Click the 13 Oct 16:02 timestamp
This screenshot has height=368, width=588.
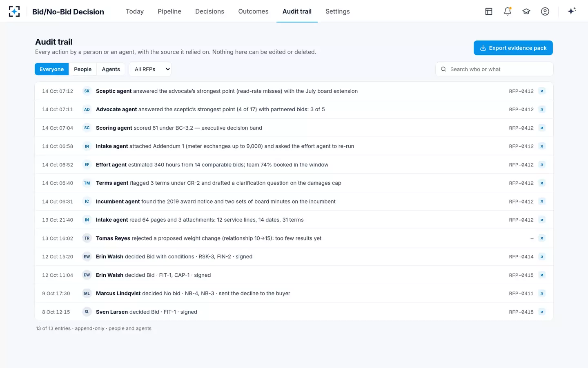58,238
